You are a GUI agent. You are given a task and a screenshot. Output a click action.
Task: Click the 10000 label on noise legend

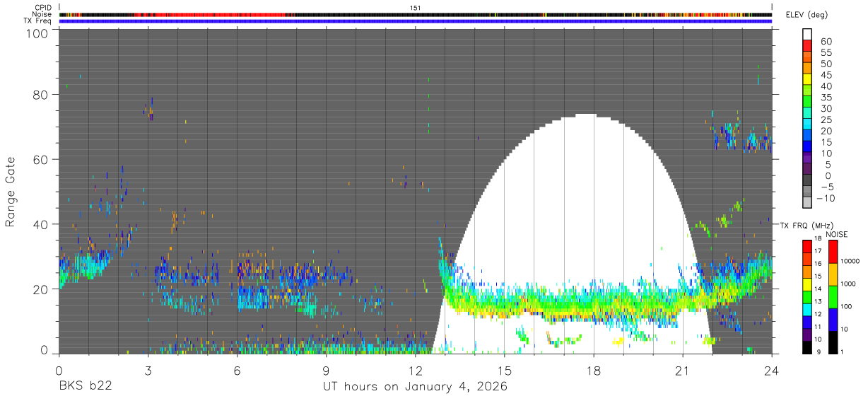coord(851,261)
